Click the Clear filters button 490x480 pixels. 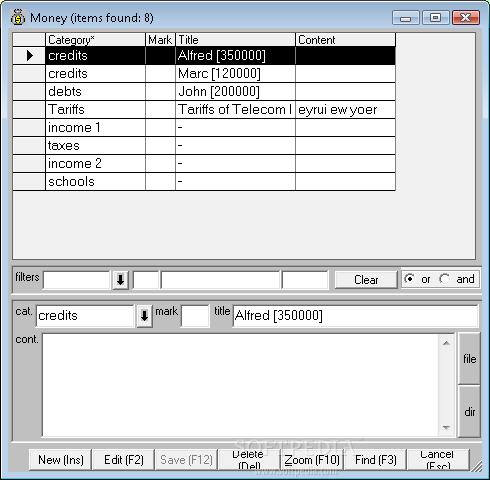click(x=366, y=279)
